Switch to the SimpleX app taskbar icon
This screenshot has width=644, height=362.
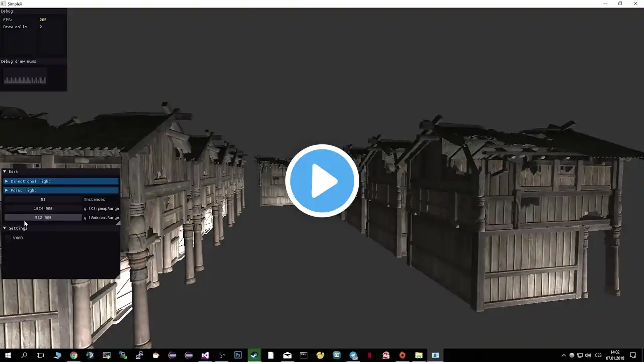[x=435, y=355]
